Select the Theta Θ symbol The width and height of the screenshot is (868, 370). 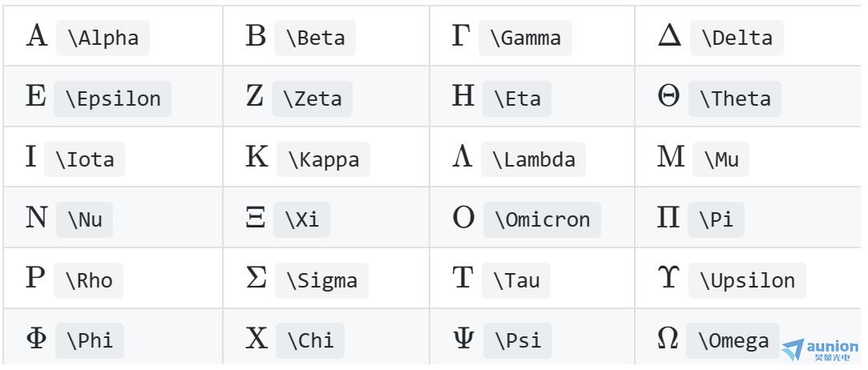(x=668, y=97)
